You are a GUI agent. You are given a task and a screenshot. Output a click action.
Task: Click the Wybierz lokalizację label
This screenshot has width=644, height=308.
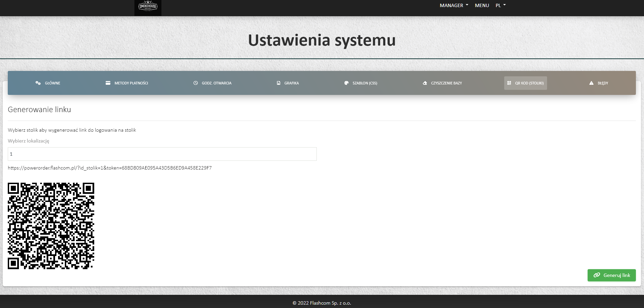(29, 141)
